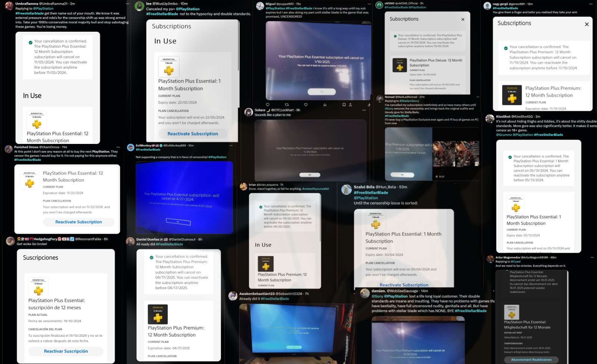
Task: Open Solace's profile avatar
Action: (249, 112)
